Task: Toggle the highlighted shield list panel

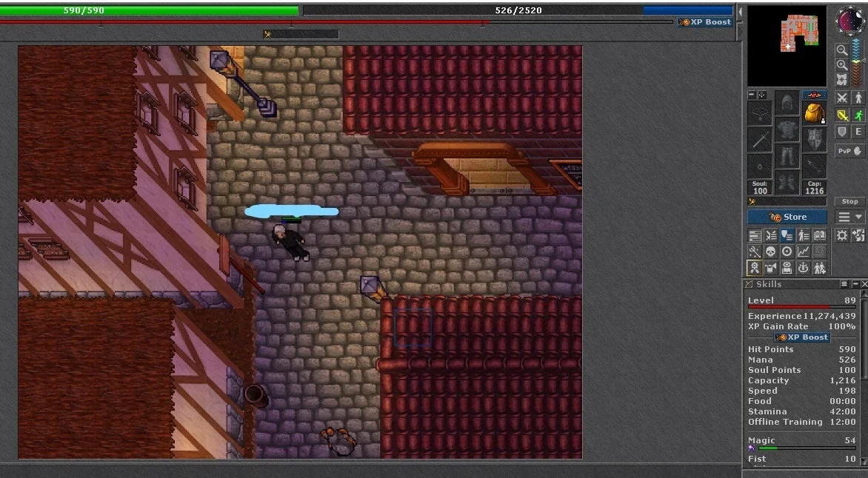Action: [x=787, y=235]
